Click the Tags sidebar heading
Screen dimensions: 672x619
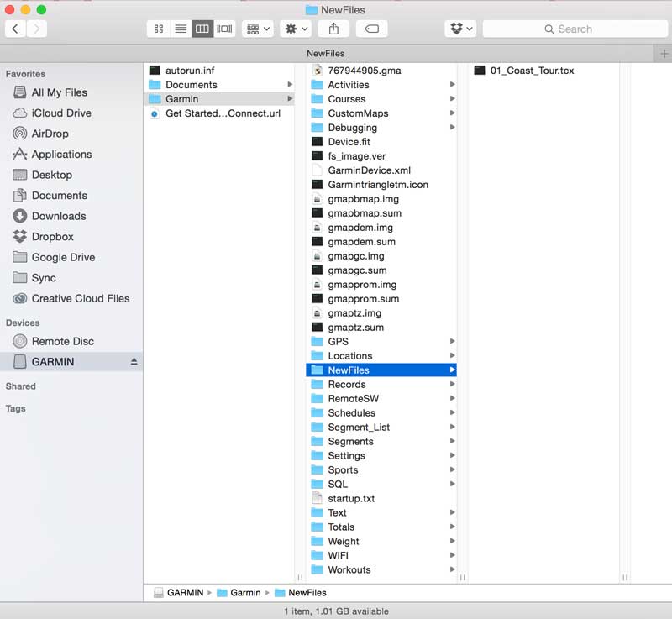tap(15, 408)
